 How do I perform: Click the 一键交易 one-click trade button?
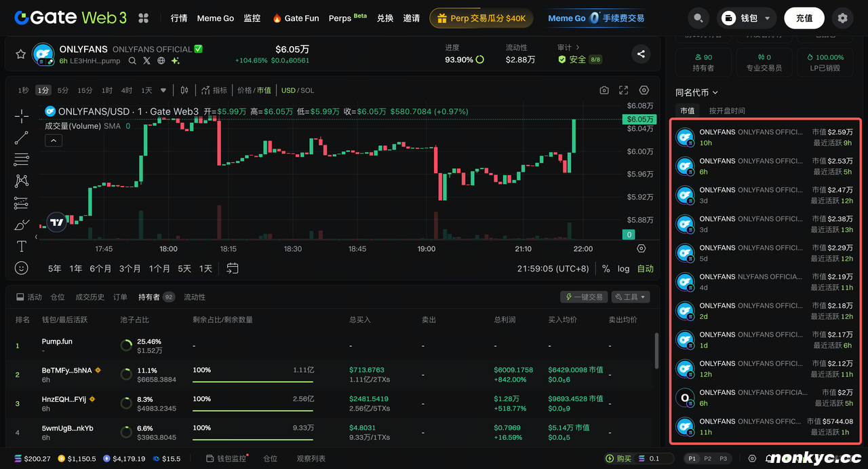click(584, 297)
